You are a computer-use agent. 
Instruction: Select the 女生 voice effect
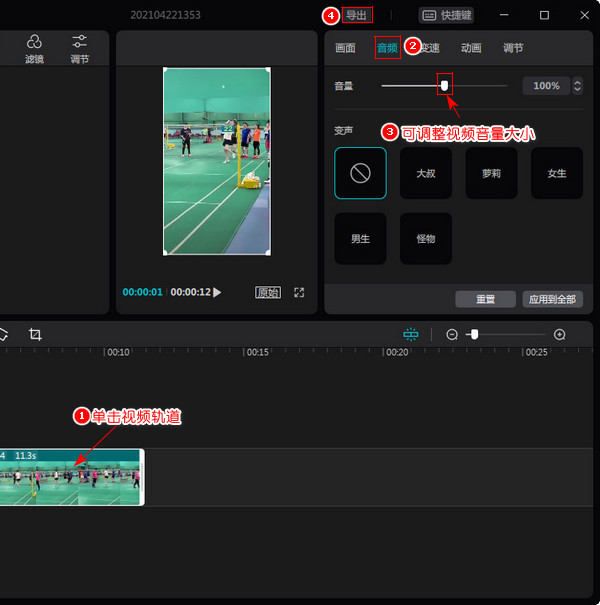[x=557, y=173]
